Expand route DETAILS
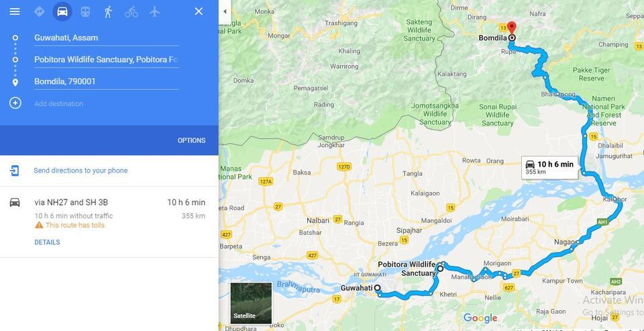Viewport: 644px width, 331px height. (x=47, y=242)
